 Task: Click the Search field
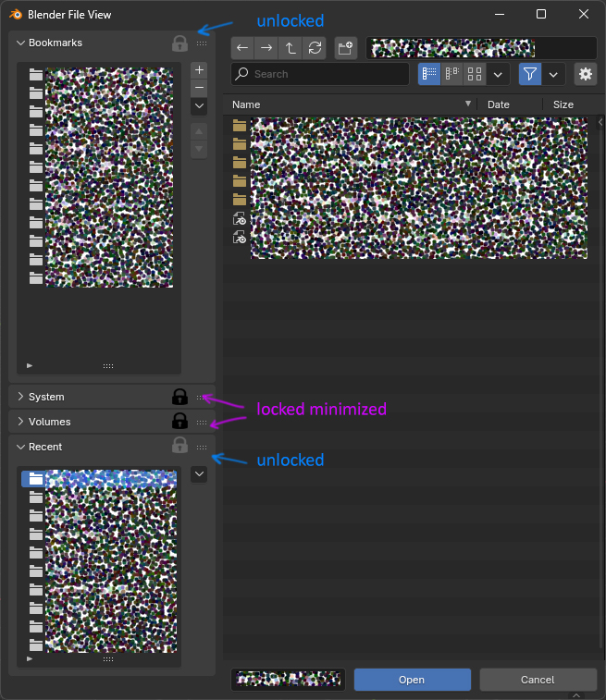(320, 74)
